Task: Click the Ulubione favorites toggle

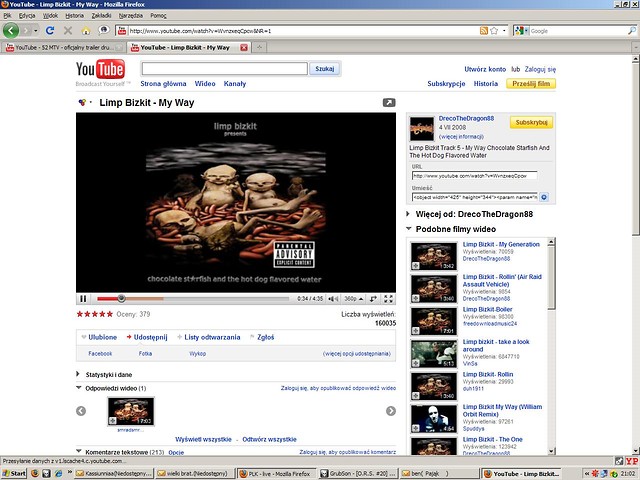Action: click(99, 337)
